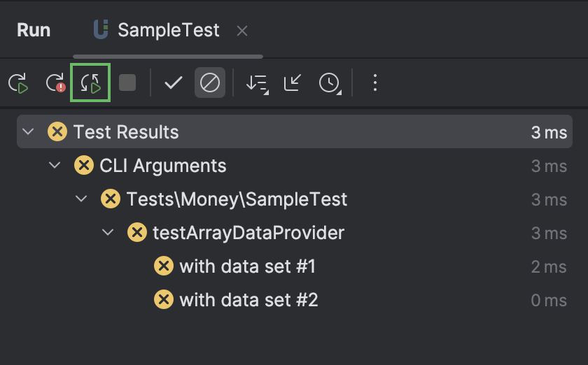The width and height of the screenshot is (588, 365).
Task: Toggle Show Ignored tests filter
Action: [x=210, y=83]
